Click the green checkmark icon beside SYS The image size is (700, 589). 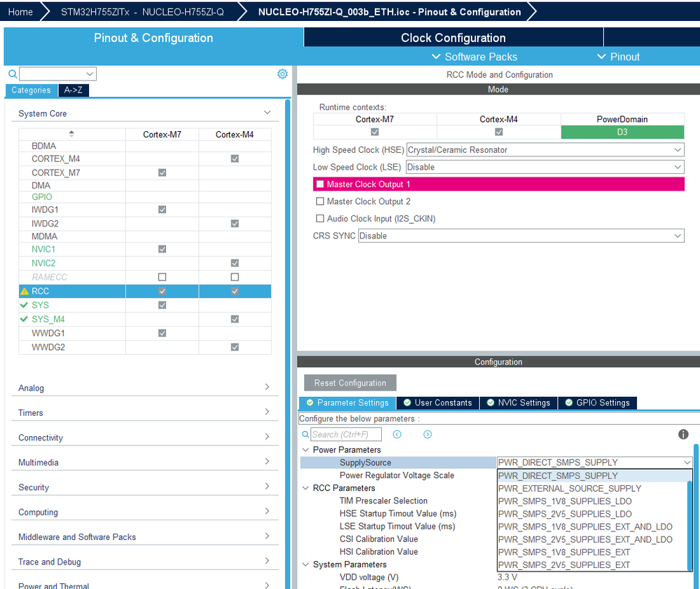[x=24, y=305]
